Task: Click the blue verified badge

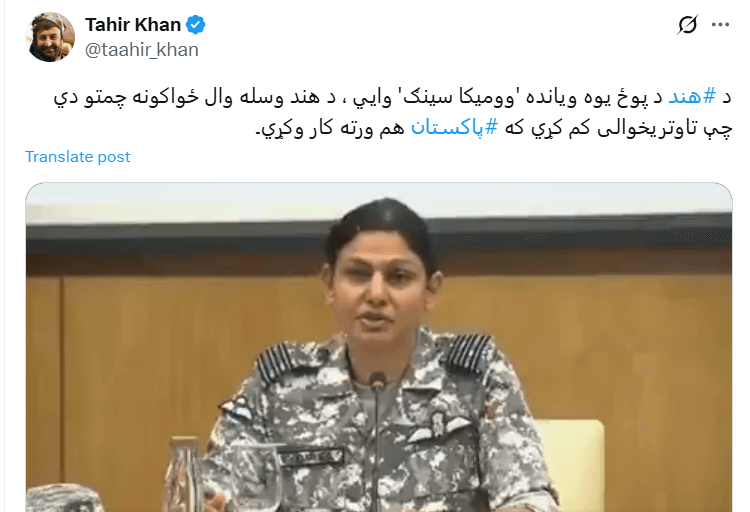Action: click(x=195, y=24)
